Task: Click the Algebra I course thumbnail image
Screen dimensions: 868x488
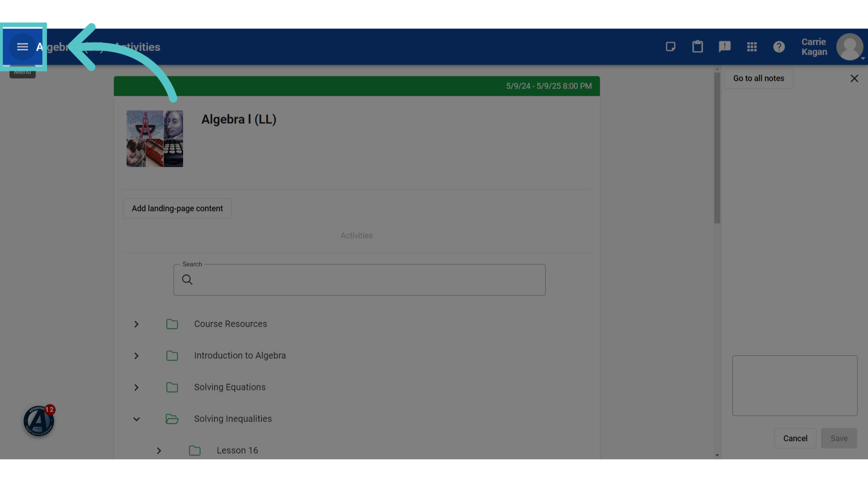Action: tap(155, 139)
